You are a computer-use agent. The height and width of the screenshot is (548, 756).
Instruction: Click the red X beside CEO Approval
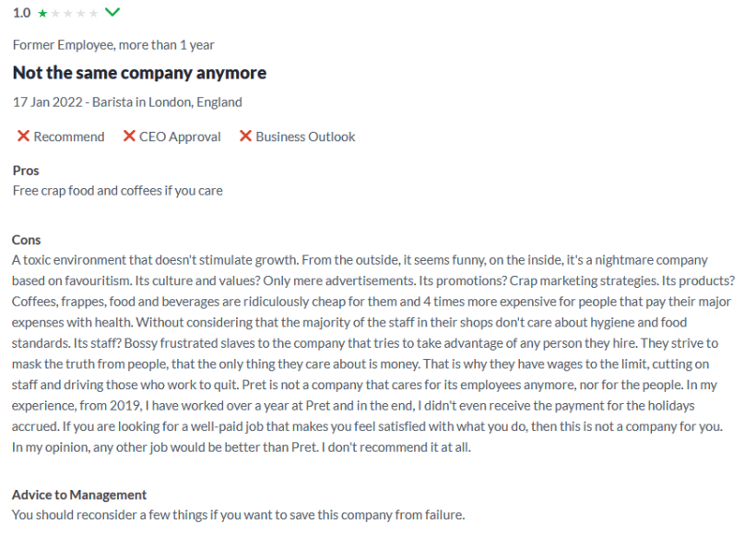(x=129, y=137)
